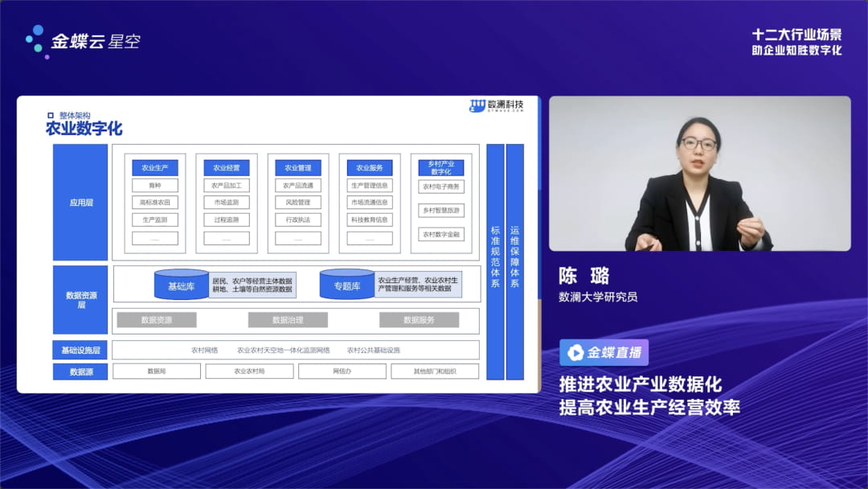This screenshot has width=868, height=489.
Task: Click the gray 数据服务 block
Action: tap(419, 320)
